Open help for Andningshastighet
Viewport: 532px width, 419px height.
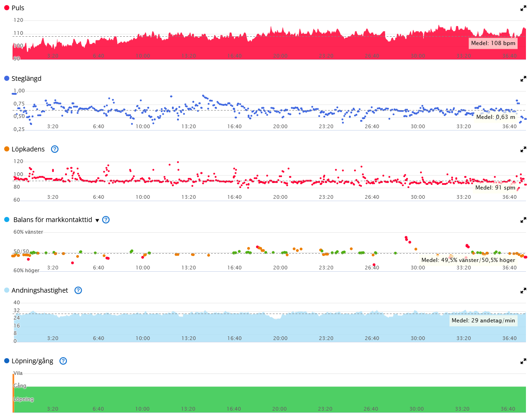tap(78, 290)
